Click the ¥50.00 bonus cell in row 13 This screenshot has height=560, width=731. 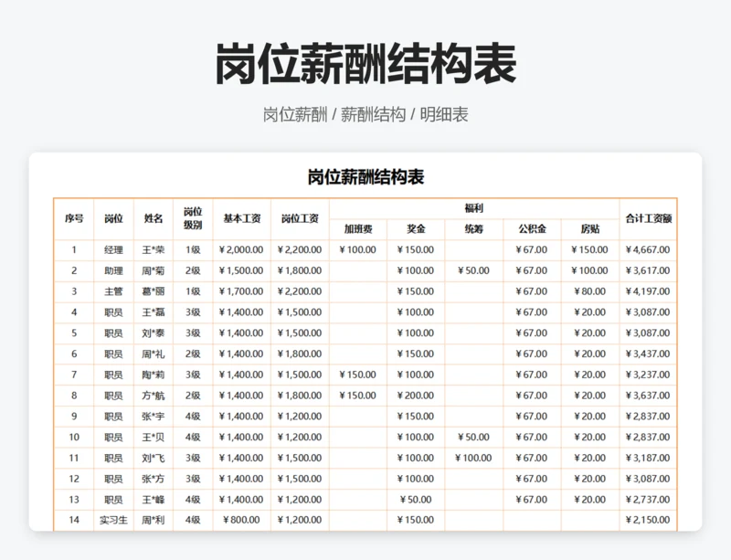pyautogui.click(x=416, y=500)
